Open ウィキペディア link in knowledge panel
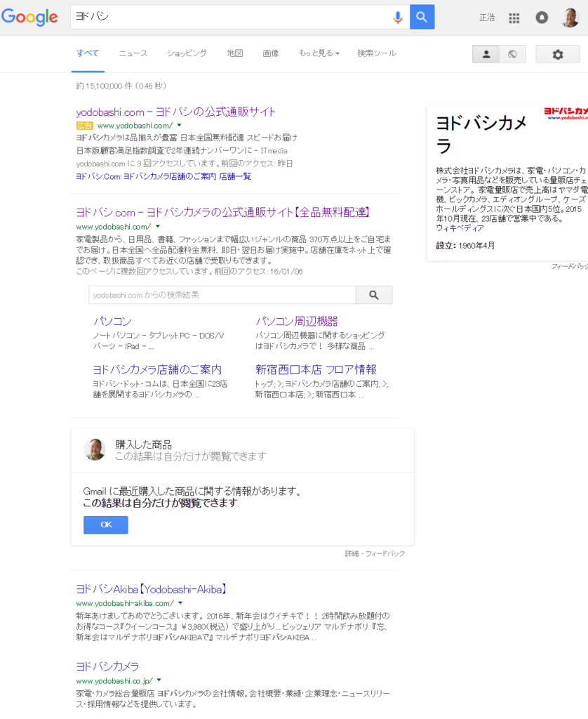The height and width of the screenshot is (719, 588). pyautogui.click(x=460, y=228)
